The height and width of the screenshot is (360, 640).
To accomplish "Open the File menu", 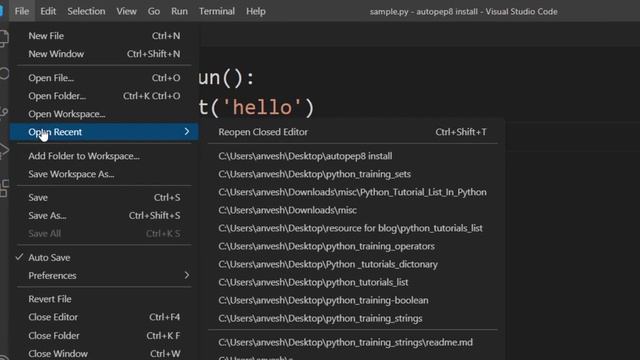I will (x=22, y=11).
